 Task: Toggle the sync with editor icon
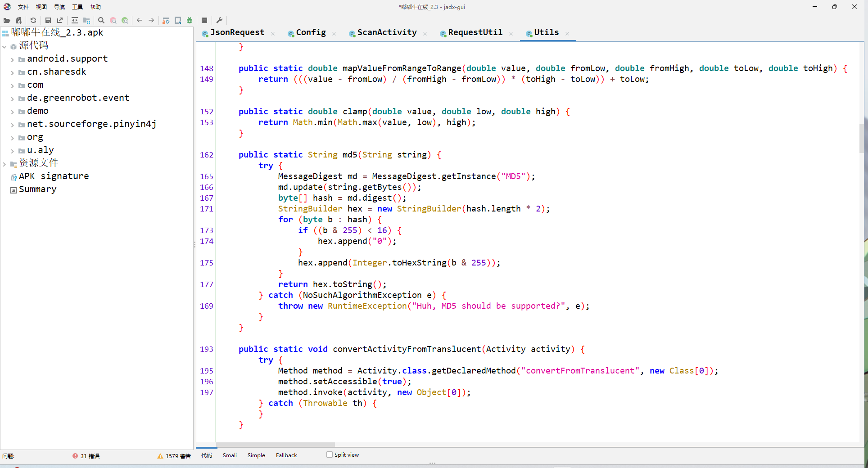point(75,20)
